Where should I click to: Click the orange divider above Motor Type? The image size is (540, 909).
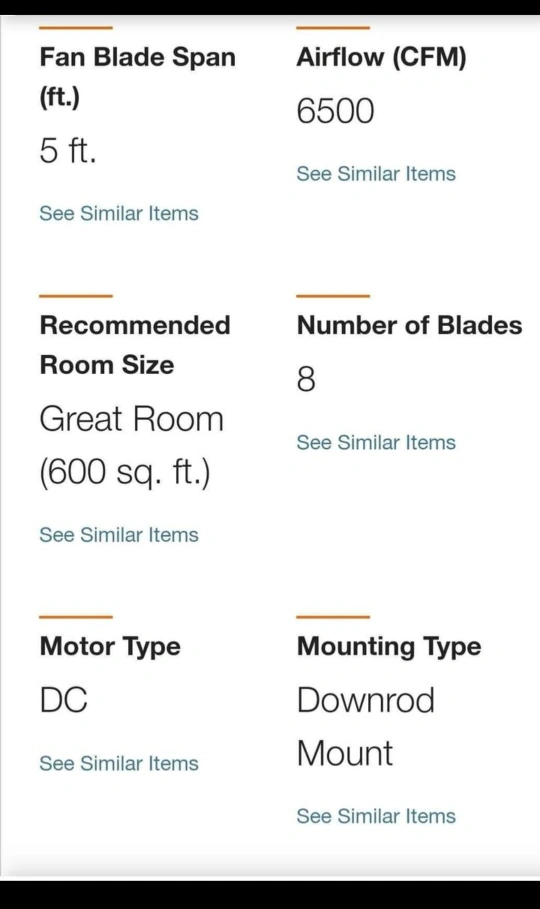pos(76,617)
